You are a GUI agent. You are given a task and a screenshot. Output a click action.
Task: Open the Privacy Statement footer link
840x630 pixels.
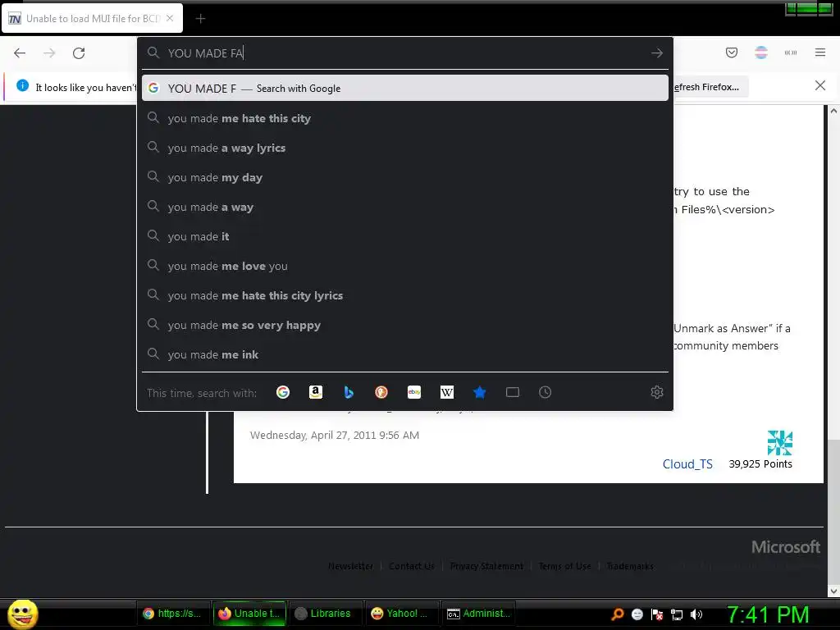[x=486, y=566]
